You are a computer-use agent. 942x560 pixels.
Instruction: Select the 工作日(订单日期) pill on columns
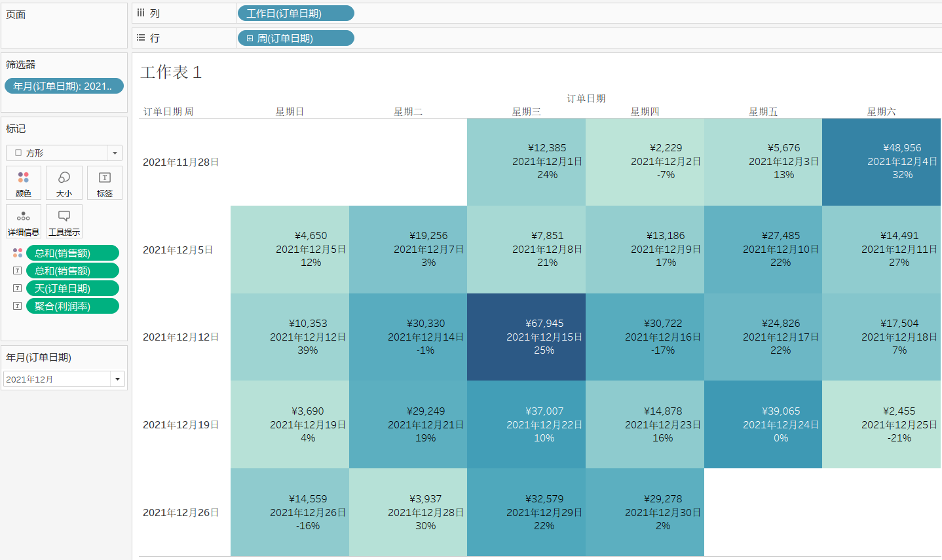click(x=295, y=13)
